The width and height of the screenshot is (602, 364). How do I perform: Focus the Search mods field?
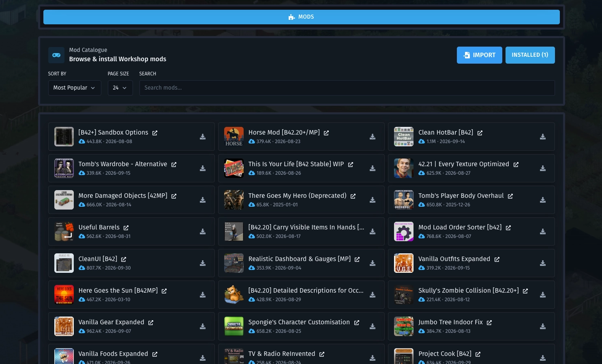pos(347,88)
